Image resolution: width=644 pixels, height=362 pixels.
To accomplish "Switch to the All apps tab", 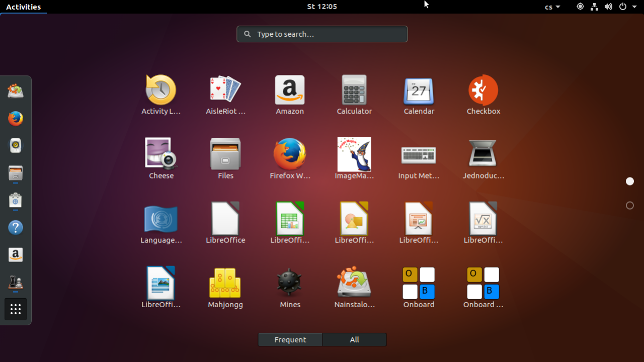I will click(355, 340).
